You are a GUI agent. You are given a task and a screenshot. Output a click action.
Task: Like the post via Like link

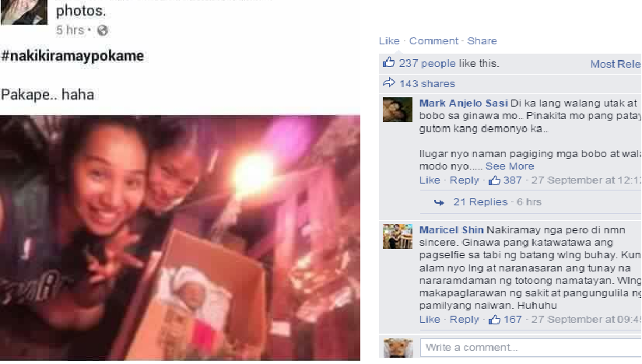pos(389,41)
